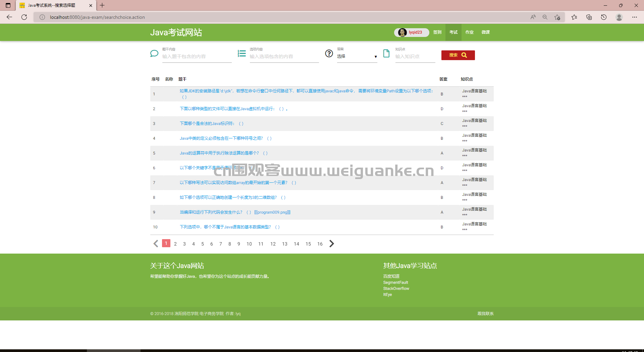Click the browser zoom out magnifier icon
This screenshot has width=644, height=352.
click(545, 17)
